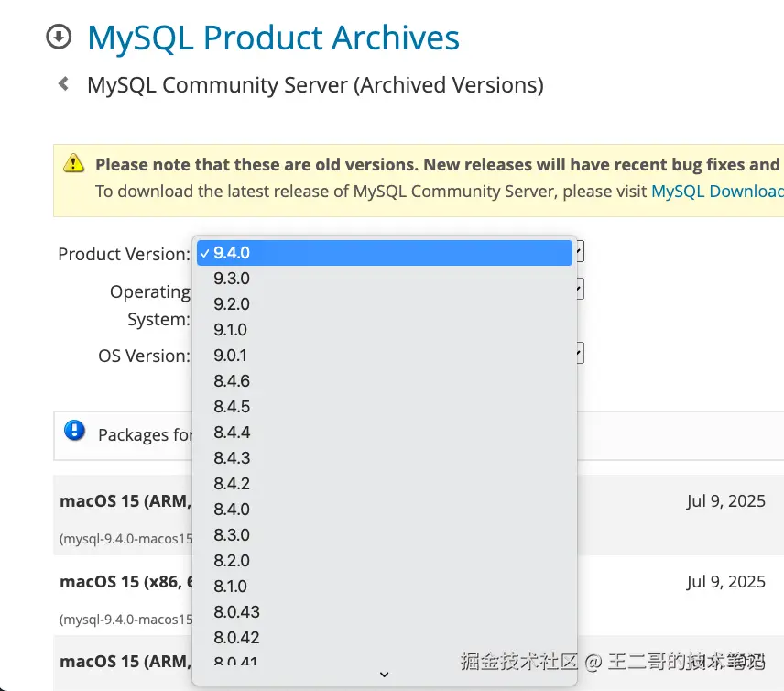784x691 pixels.
Task: Click the x86 row's Jul 9, 2025 date
Action: tap(725, 581)
